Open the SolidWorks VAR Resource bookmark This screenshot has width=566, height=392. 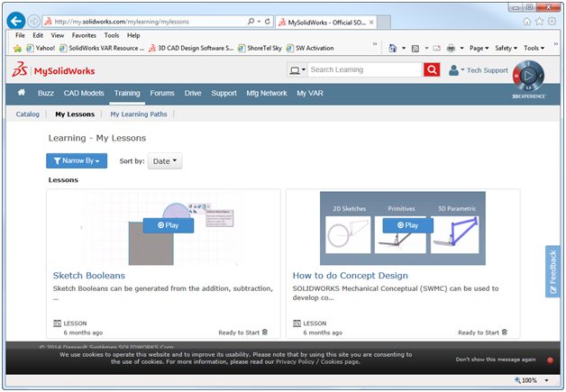click(x=102, y=48)
